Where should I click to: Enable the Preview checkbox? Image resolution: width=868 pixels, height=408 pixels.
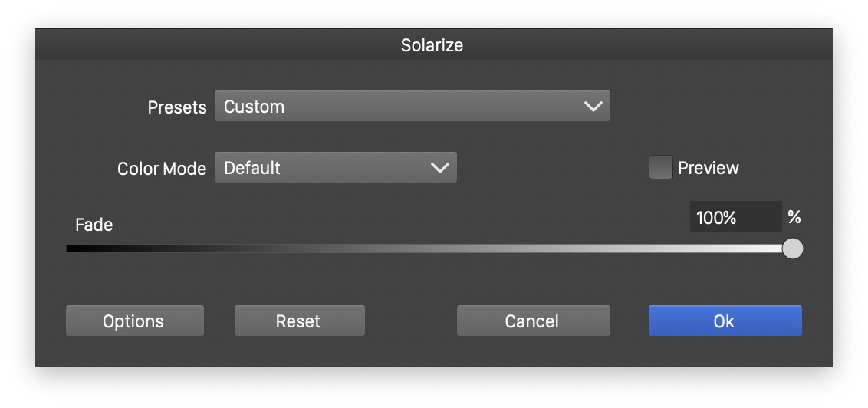coord(660,168)
